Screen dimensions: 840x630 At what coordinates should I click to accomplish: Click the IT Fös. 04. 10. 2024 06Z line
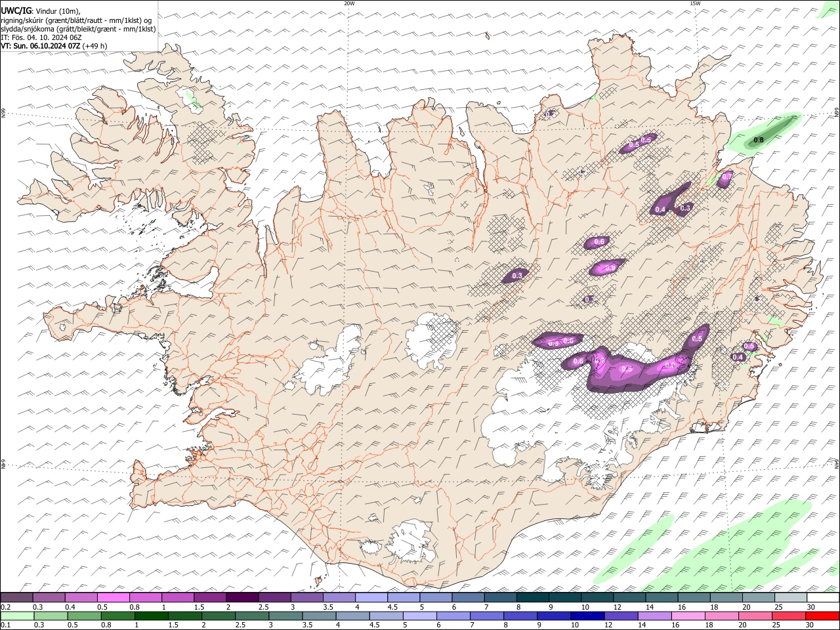click(41, 37)
